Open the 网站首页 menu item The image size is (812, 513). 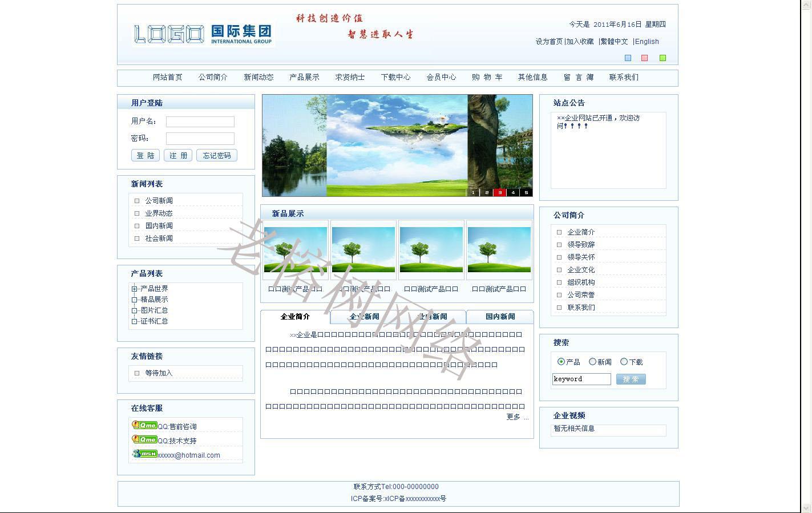pyautogui.click(x=167, y=77)
